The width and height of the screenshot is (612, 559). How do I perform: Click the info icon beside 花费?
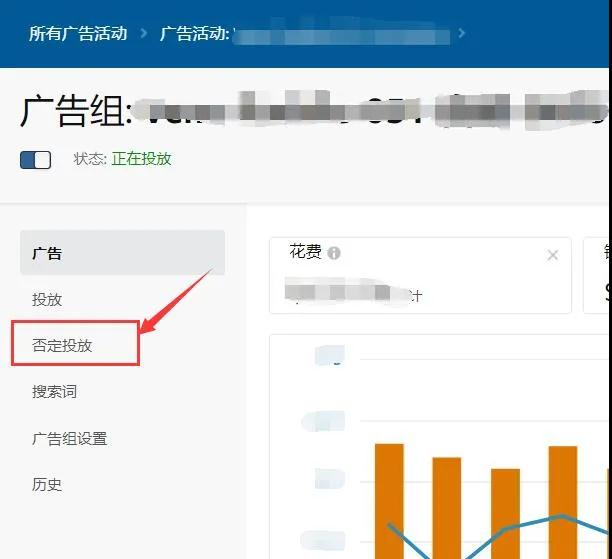[334, 253]
